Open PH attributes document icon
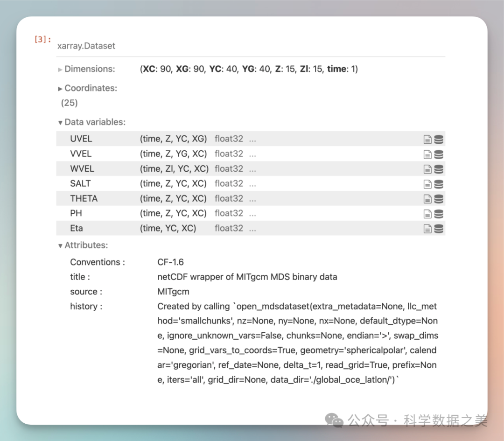Image resolution: width=504 pixels, height=441 pixels. point(427,214)
